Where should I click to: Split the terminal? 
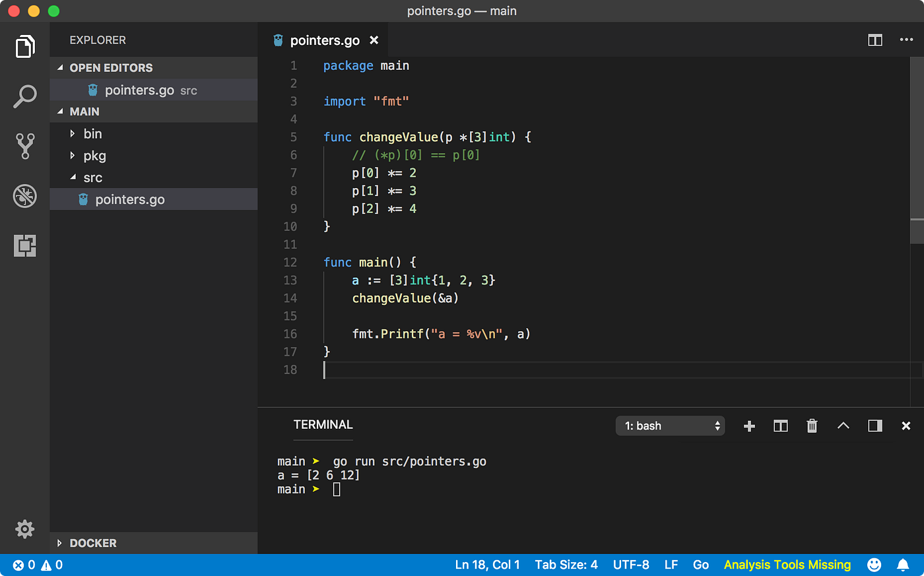click(780, 426)
